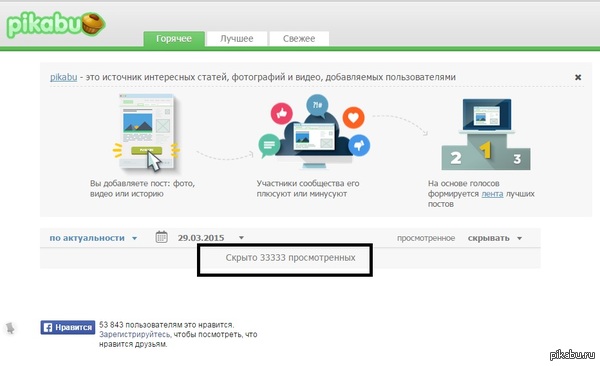Click the pushpin icon at bottom left
Screen dimensions: 600x366
(10, 328)
